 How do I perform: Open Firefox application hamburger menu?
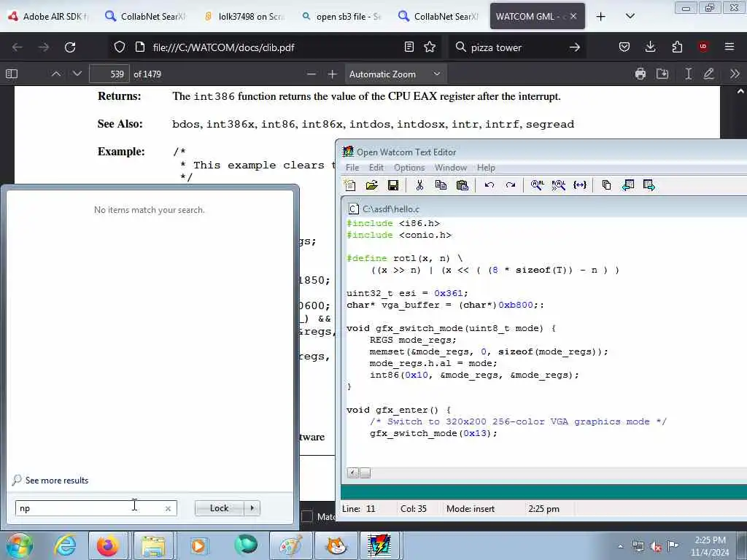pyautogui.click(x=729, y=47)
